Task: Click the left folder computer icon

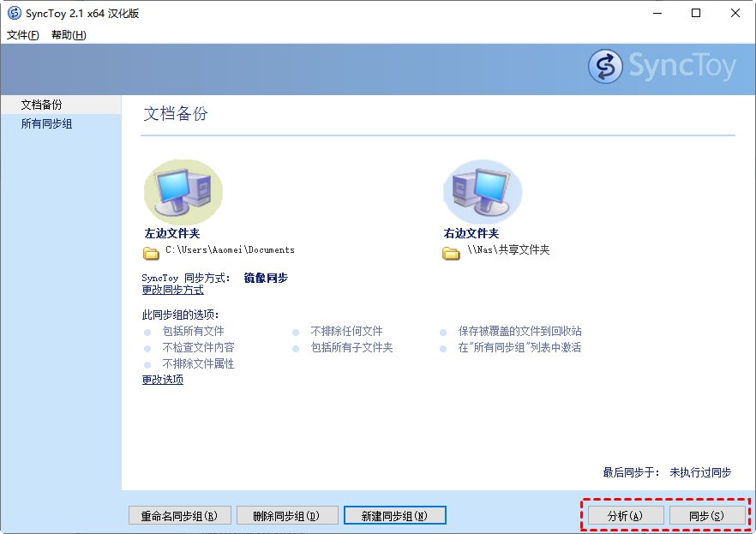Action: (183, 190)
